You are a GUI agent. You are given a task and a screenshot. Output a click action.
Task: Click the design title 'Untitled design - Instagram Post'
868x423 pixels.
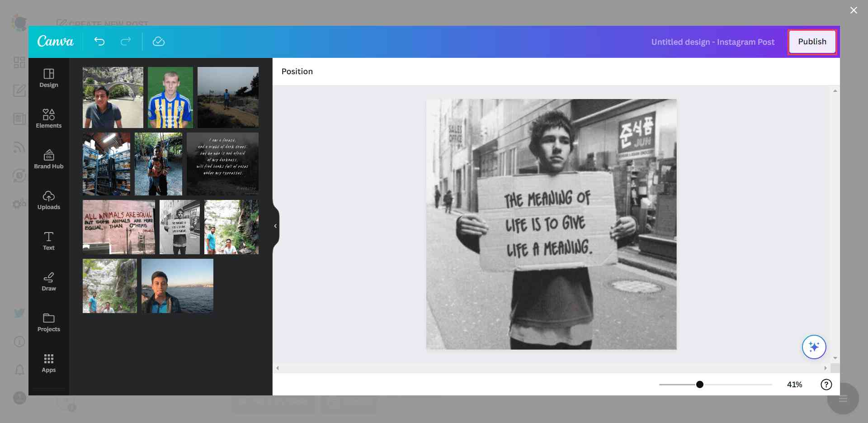(x=713, y=42)
